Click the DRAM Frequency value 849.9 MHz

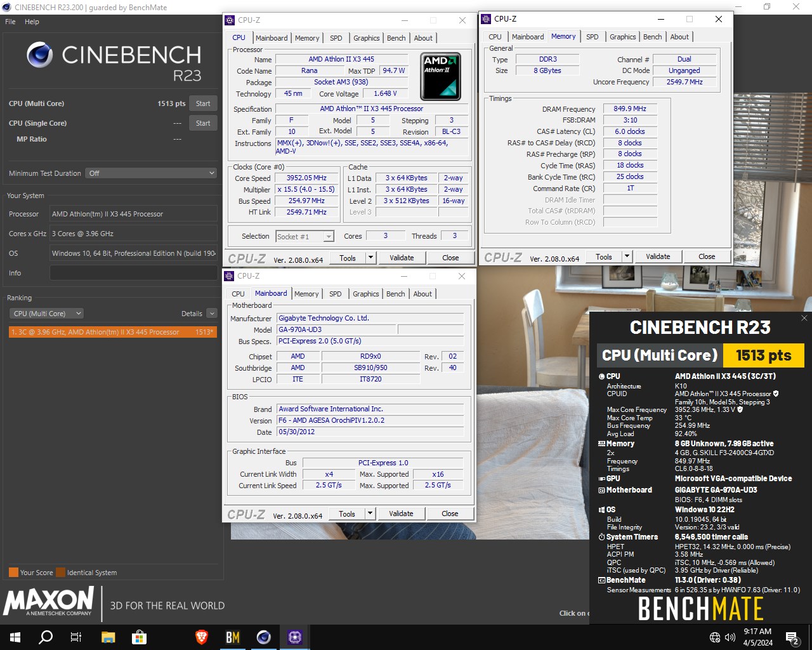630,109
